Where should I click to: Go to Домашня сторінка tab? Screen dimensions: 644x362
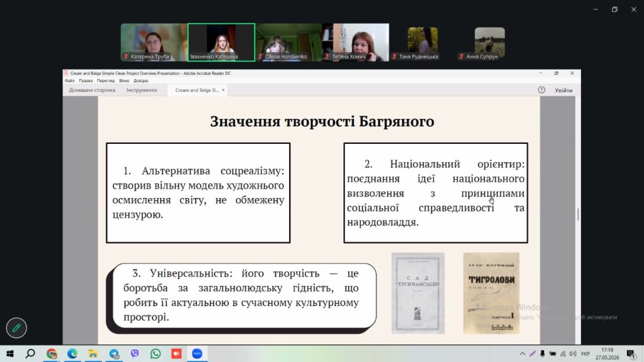(92, 90)
